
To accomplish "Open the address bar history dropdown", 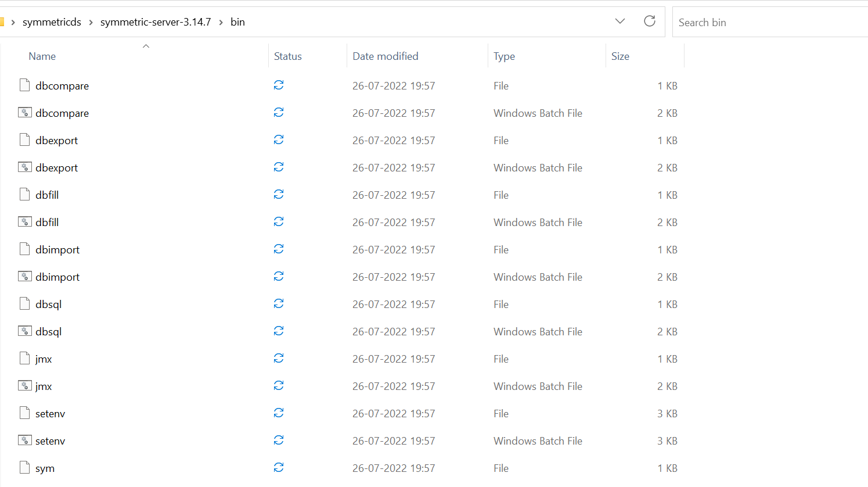I will pos(620,22).
